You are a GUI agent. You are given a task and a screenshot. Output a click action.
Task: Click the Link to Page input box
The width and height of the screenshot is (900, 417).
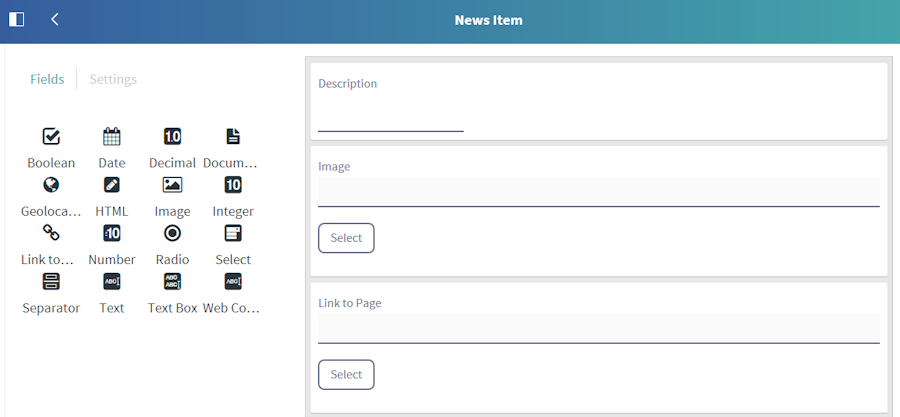point(599,328)
